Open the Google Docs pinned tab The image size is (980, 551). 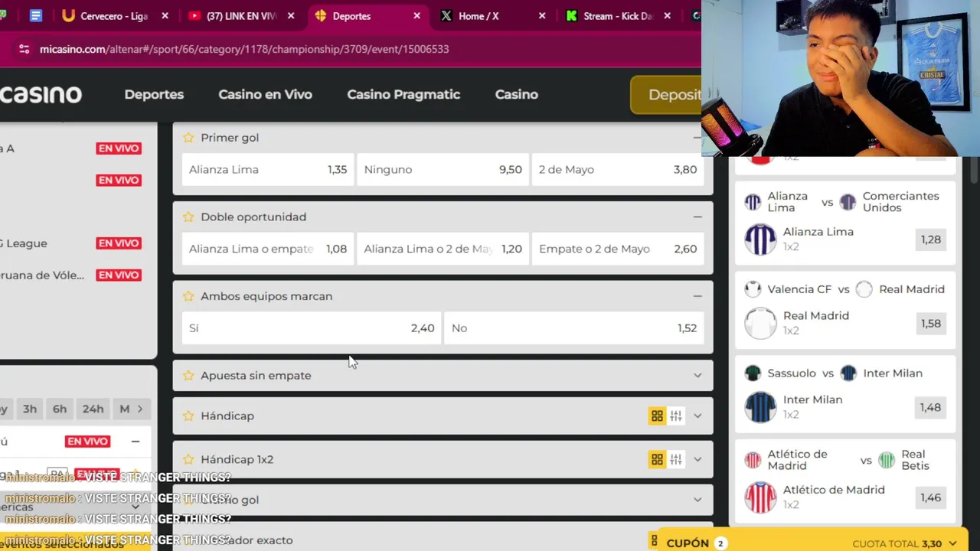pos(35,16)
